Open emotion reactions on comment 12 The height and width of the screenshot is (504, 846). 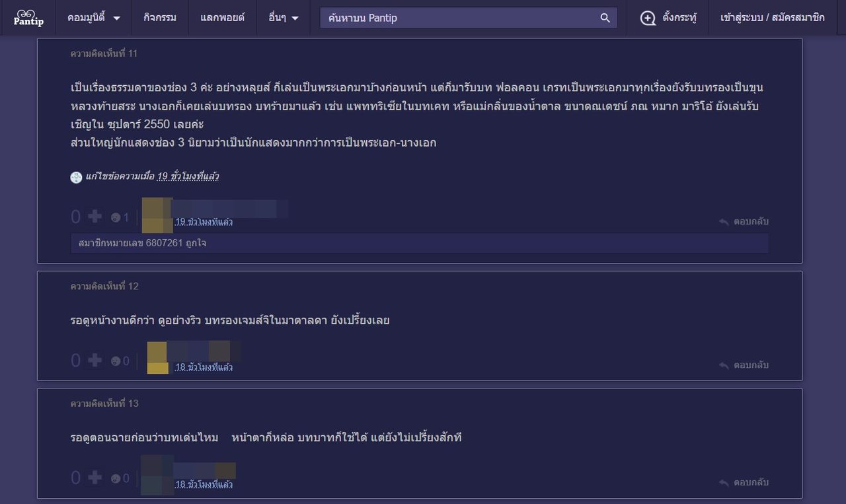(x=116, y=361)
